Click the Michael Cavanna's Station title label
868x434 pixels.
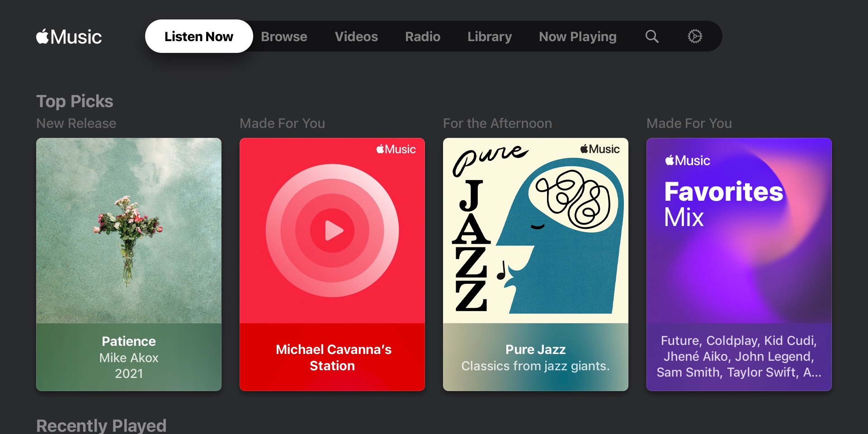coord(333,357)
